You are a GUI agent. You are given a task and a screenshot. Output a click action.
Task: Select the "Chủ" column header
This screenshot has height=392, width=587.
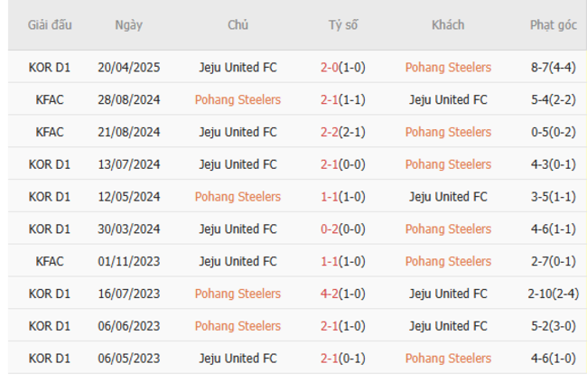238,25
